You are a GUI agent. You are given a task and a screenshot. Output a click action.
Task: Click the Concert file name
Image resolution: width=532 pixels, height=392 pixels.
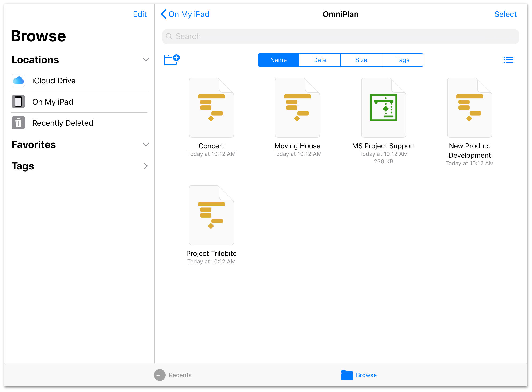click(211, 146)
